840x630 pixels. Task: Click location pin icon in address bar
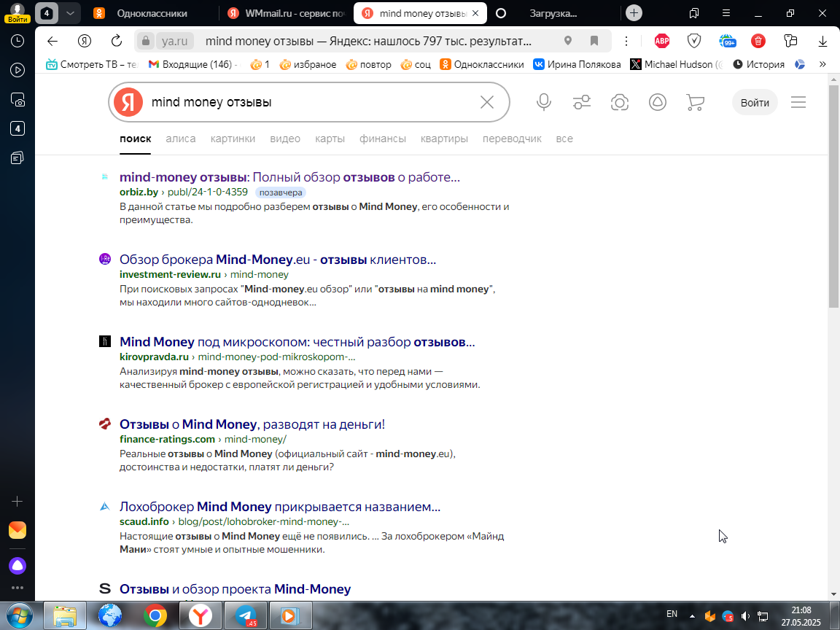[x=568, y=41]
